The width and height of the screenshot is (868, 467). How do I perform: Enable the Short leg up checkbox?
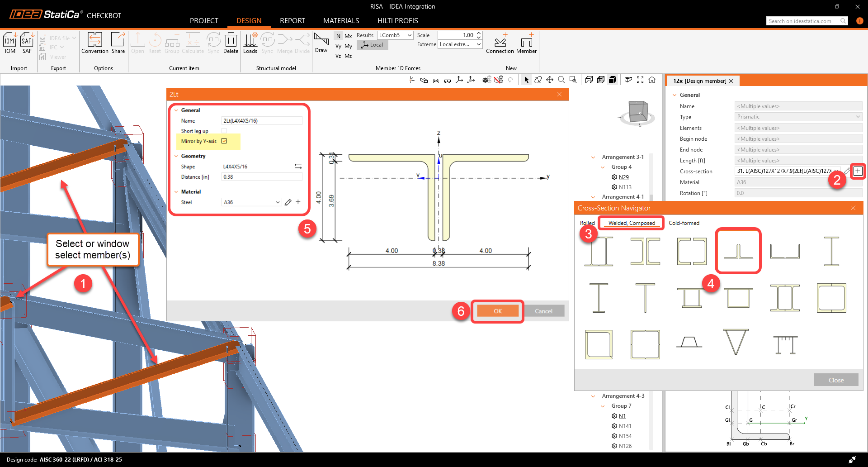pos(224,131)
